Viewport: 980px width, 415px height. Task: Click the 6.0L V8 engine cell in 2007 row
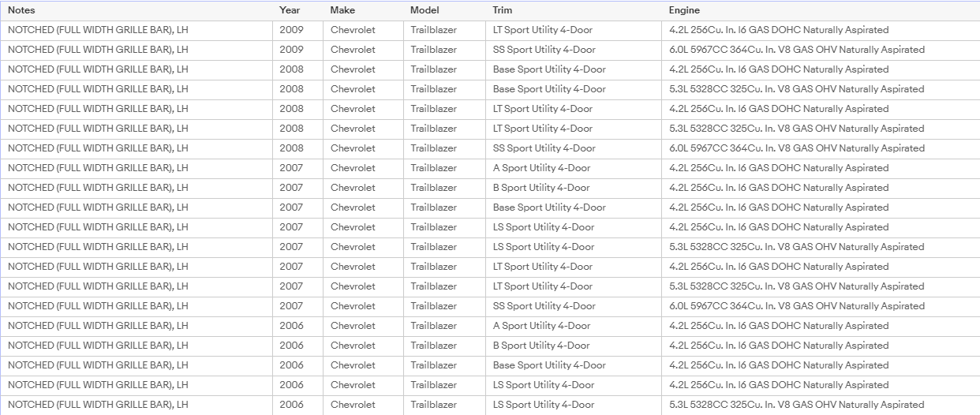click(797, 306)
